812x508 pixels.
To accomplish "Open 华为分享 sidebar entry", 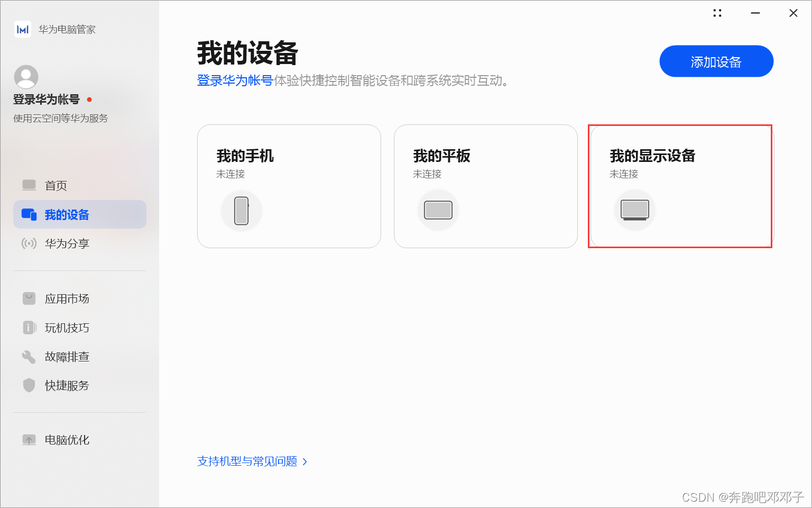I will coord(80,243).
